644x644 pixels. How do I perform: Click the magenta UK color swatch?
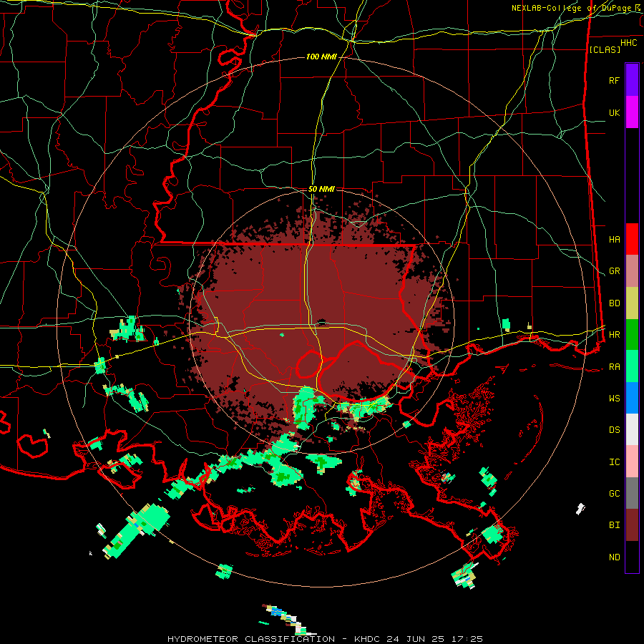[632, 112]
